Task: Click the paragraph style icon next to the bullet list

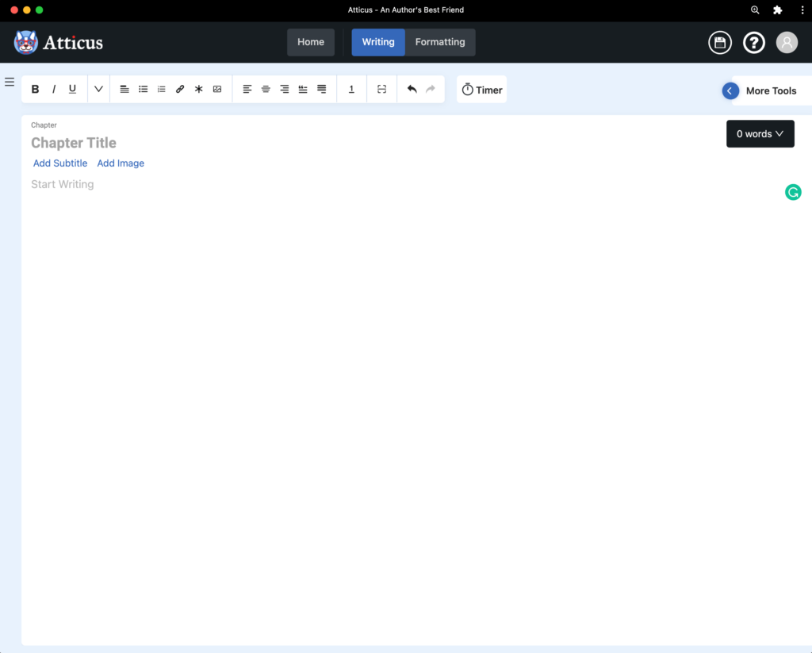Action: pos(124,89)
